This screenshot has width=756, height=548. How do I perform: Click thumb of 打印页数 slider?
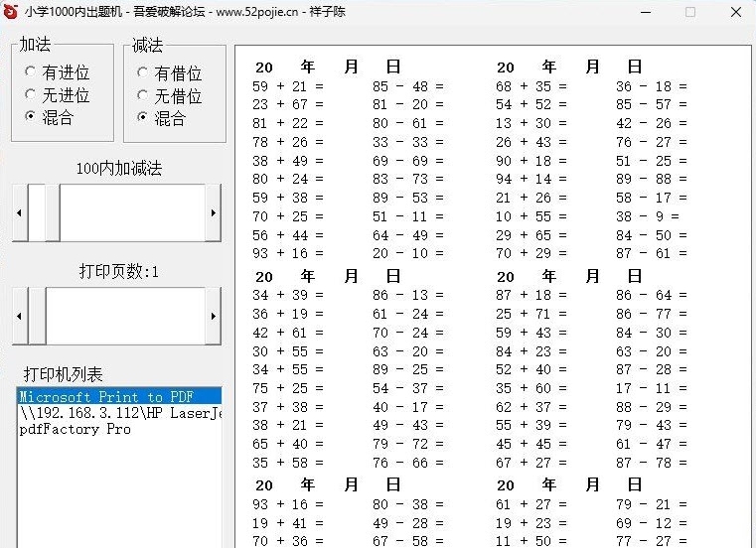pos(37,316)
